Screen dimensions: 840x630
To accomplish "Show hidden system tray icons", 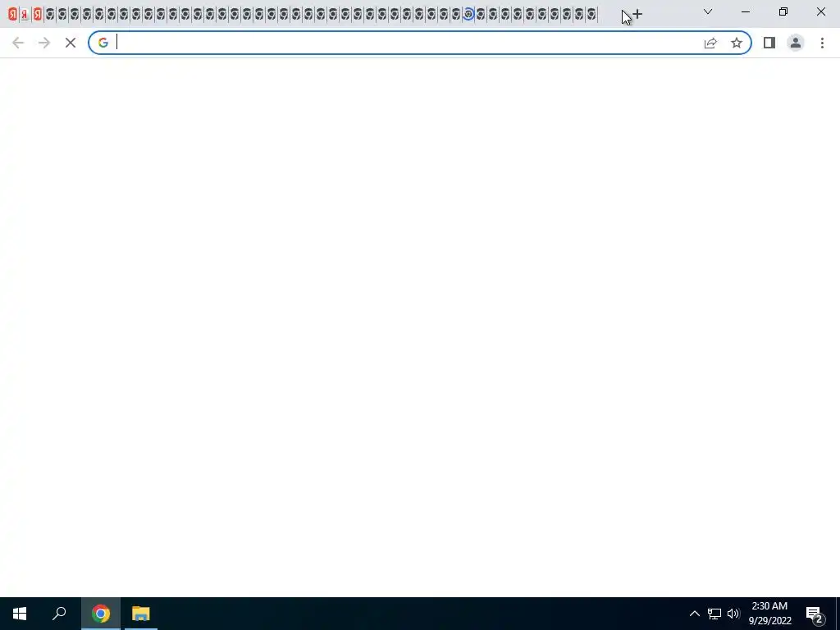I will tap(694, 614).
